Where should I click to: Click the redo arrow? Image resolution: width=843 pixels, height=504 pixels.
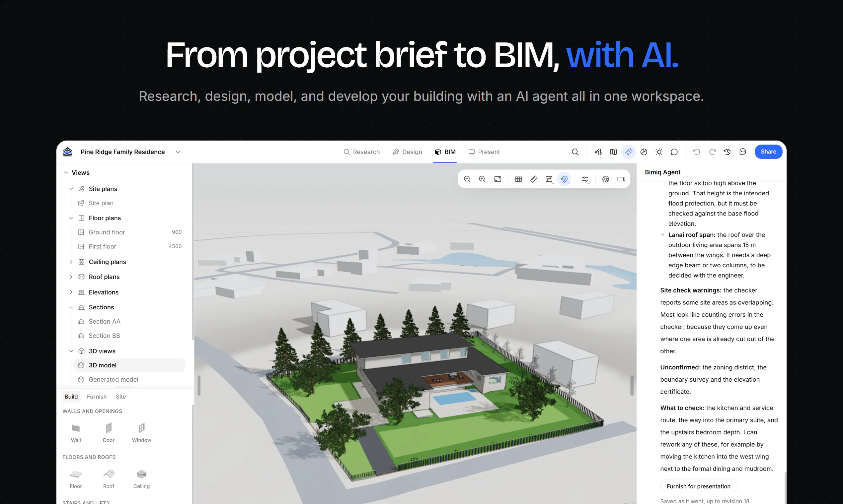pos(712,152)
